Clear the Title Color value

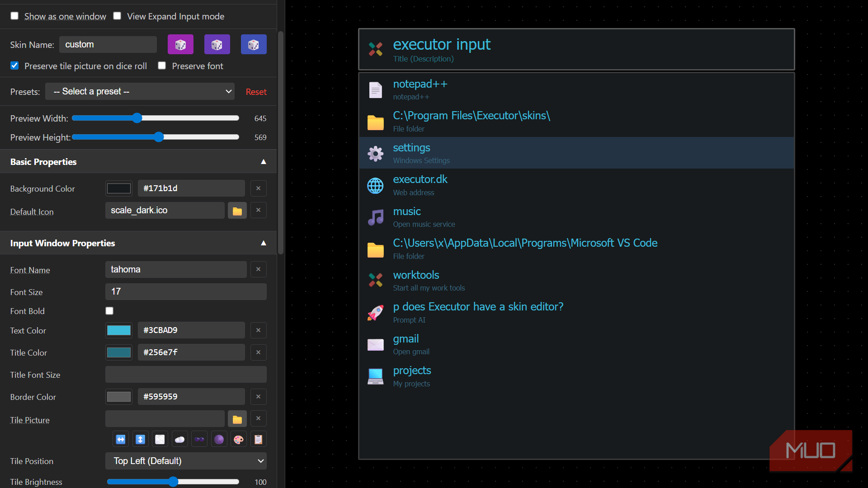pos(258,352)
